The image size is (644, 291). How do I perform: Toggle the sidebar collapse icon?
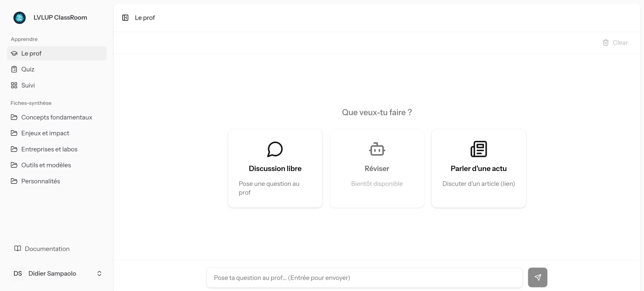[x=125, y=18]
